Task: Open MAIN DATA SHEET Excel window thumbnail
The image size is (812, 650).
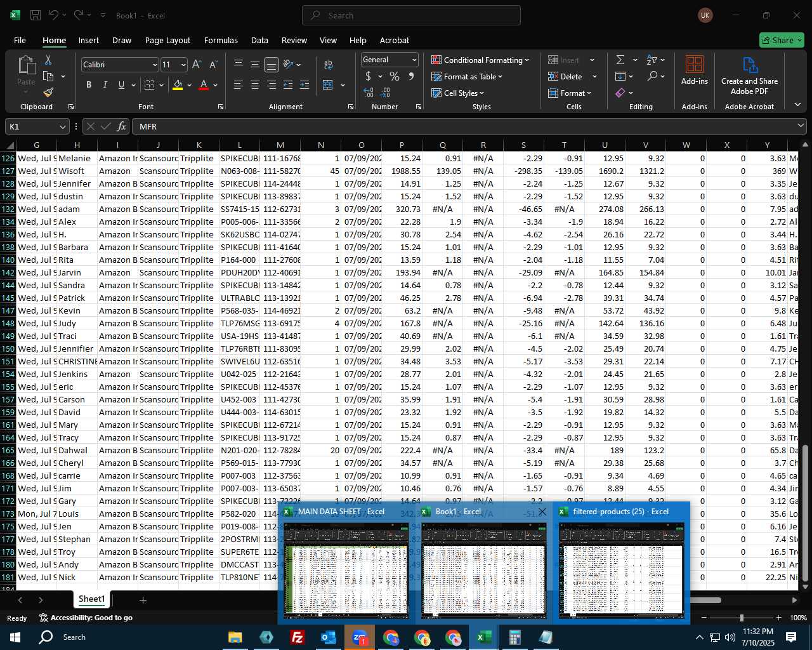Action: pos(346,562)
